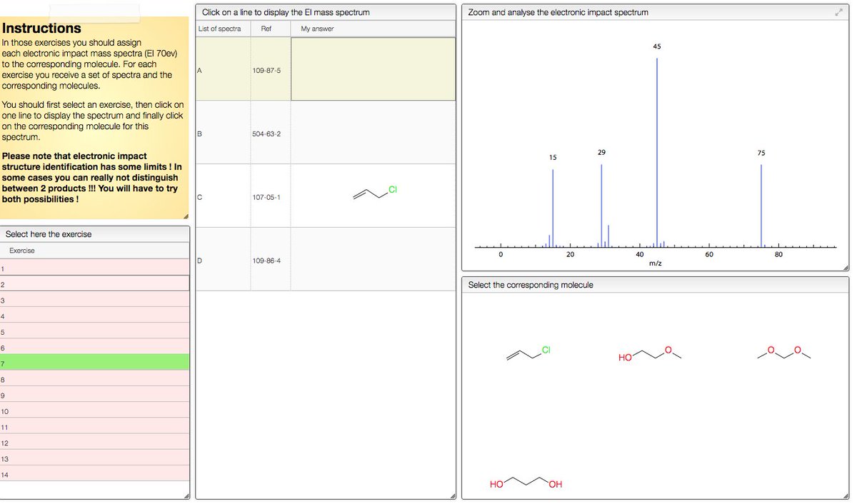Select the 2-methoxyethanol molecule structure
Viewport: 857px width, 504px height.
650,353
